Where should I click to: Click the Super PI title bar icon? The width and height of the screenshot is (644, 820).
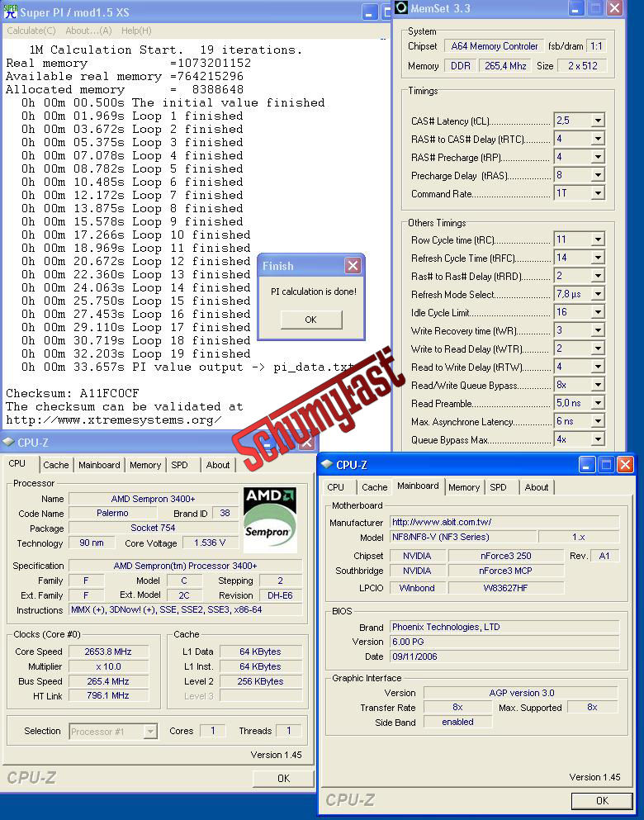pos(11,12)
